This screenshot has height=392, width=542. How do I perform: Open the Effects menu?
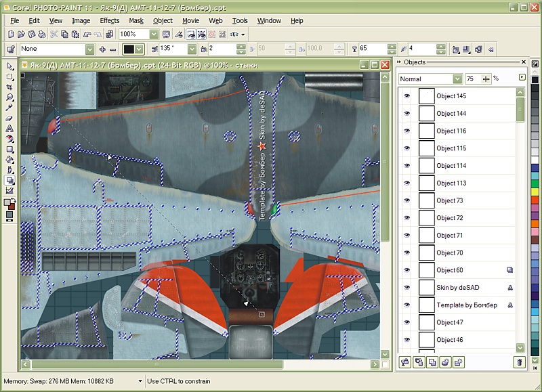point(109,21)
